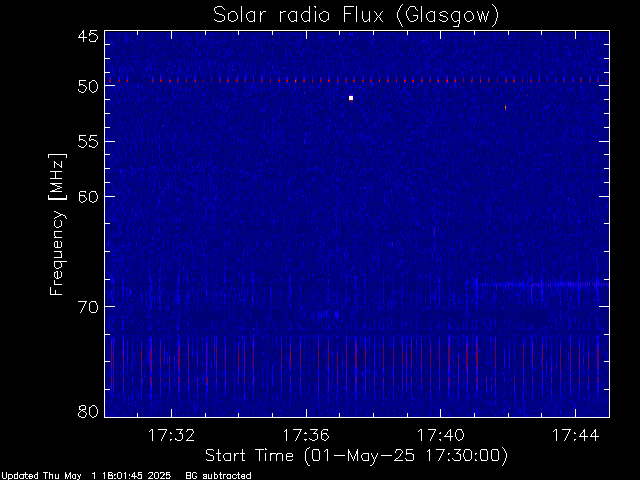Click the 'Start Time (01-May-25 17:30:00)' label

(x=356, y=456)
